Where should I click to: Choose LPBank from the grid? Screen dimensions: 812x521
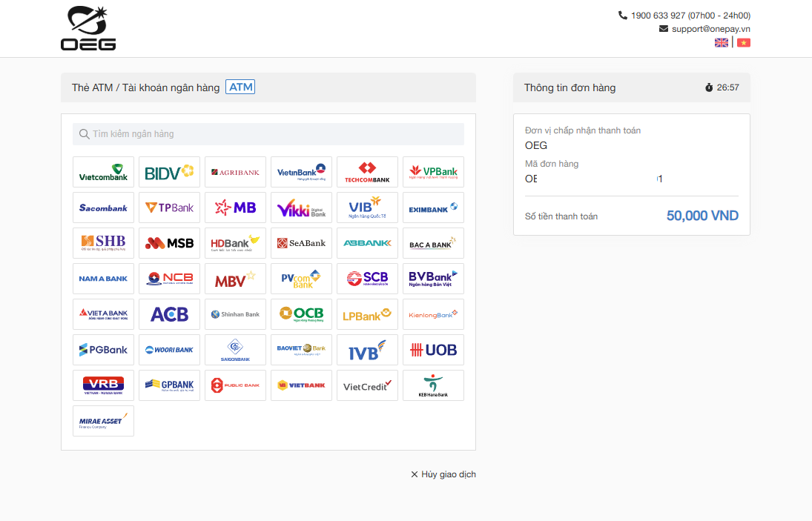(x=368, y=314)
